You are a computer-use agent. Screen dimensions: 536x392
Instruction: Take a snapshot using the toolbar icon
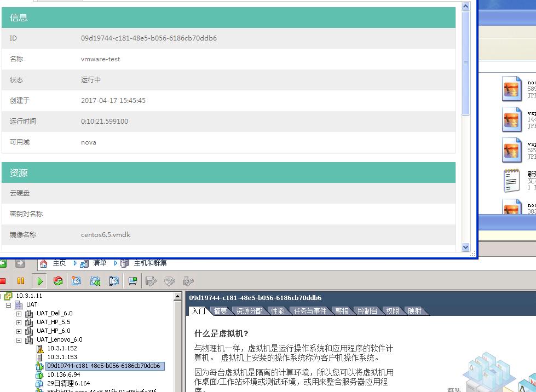click(x=77, y=281)
